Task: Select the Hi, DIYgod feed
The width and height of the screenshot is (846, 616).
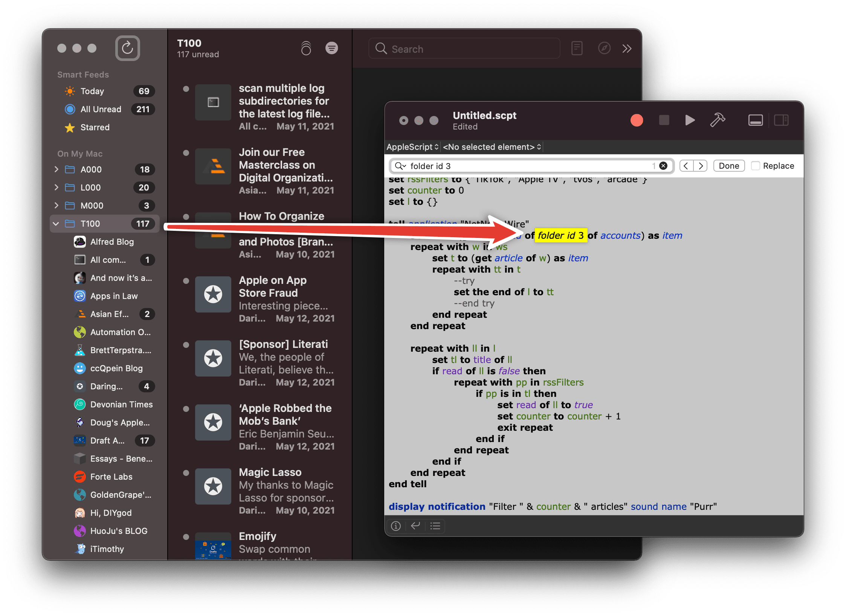Action: pyautogui.click(x=105, y=513)
